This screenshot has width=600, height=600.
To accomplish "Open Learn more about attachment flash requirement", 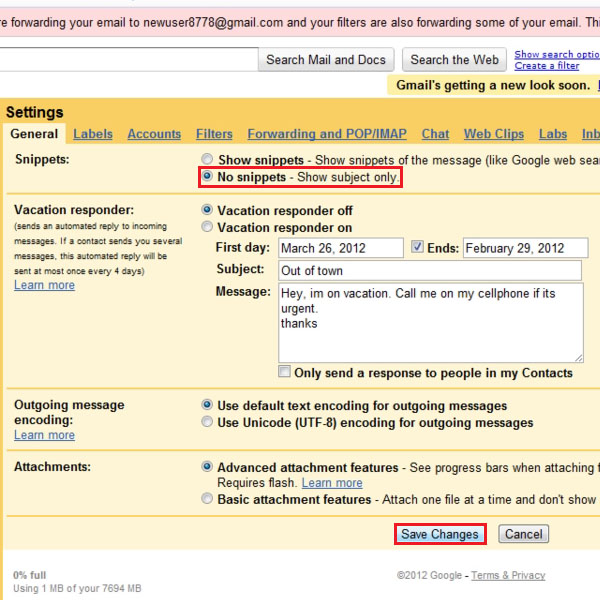I will [x=332, y=483].
